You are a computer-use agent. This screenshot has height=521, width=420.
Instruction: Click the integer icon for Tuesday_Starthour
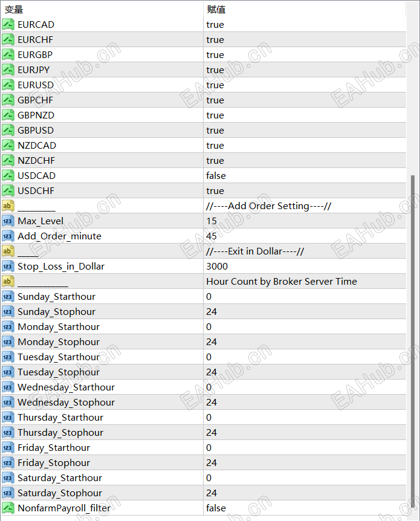pos(8,357)
